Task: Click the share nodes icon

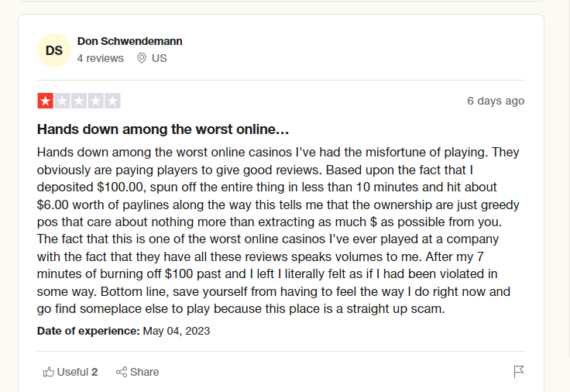Action: [x=122, y=372]
